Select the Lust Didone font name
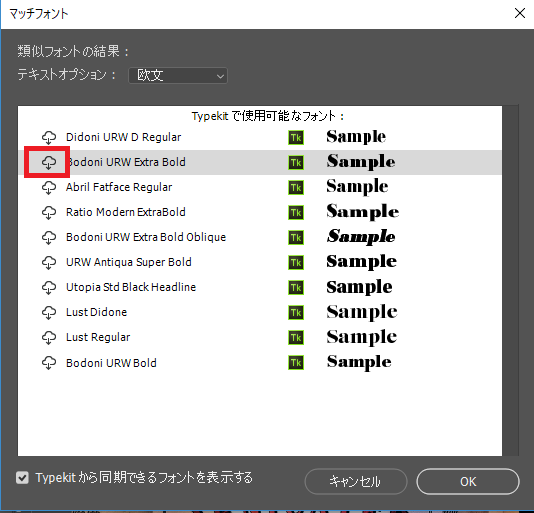 (96, 312)
